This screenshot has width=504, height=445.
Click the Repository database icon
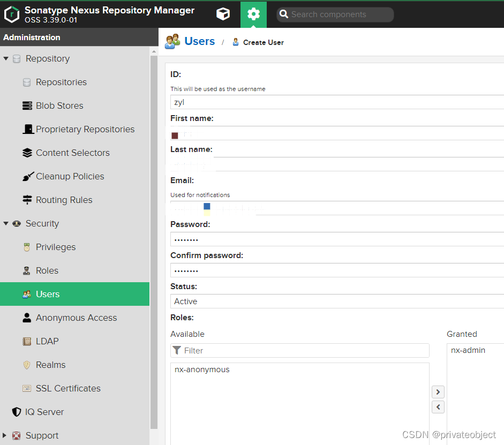[x=17, y=59]
